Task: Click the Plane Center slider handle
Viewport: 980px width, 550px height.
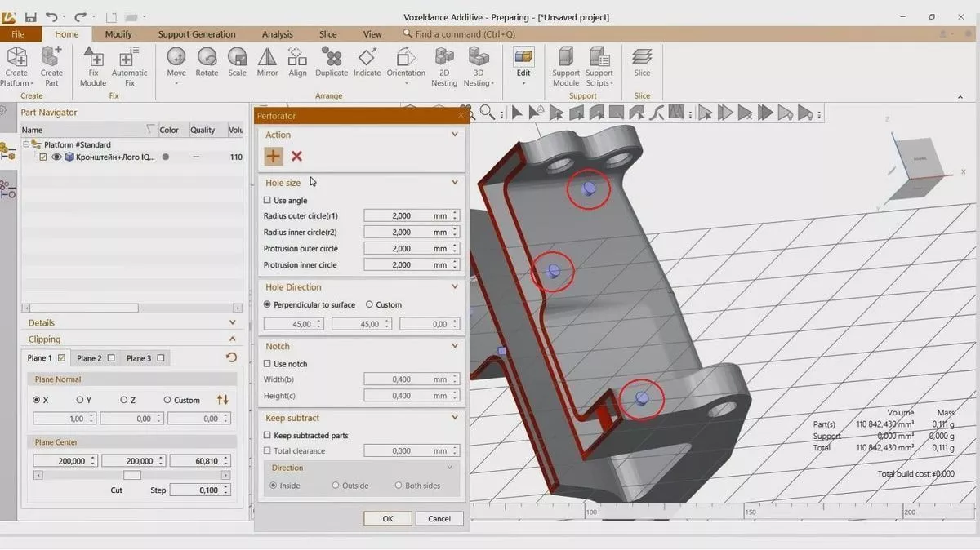Action: click(131, 475)
